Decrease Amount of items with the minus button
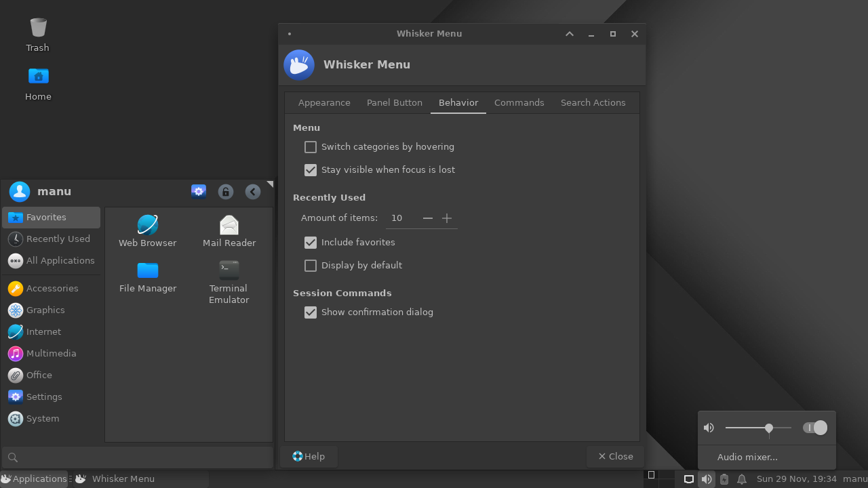Viewport: 868px width, 488px height. [427, 218]
